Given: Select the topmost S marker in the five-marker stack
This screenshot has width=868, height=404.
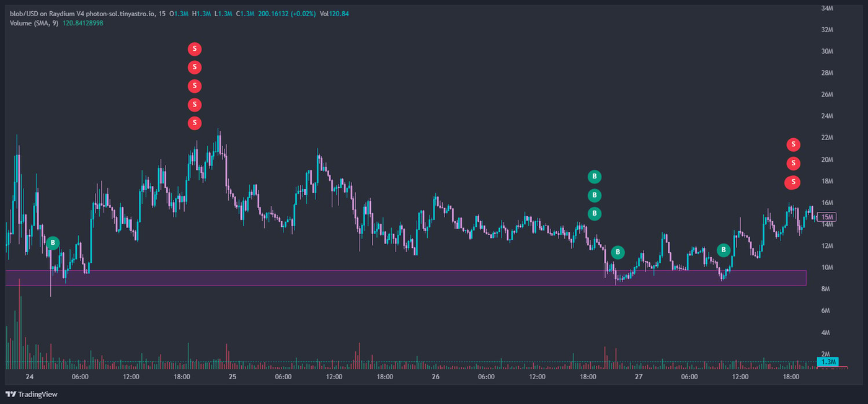Looking at the screenshot, I should pyautogui.click(x=195, y=48).
